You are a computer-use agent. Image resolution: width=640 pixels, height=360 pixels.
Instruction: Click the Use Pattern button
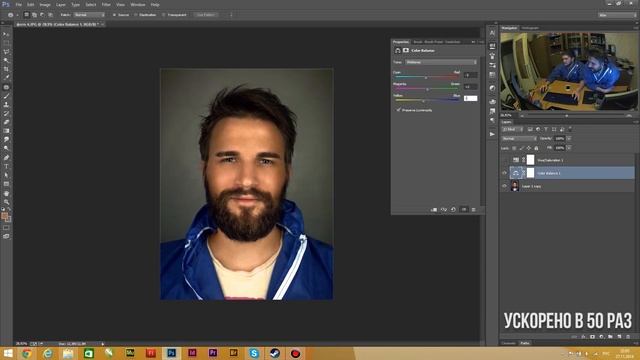206,15
